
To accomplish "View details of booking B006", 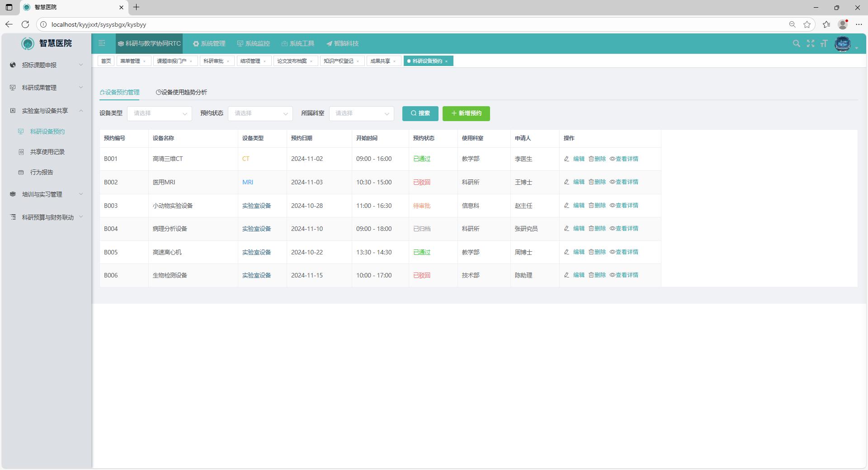I will (x=624, y=275).
